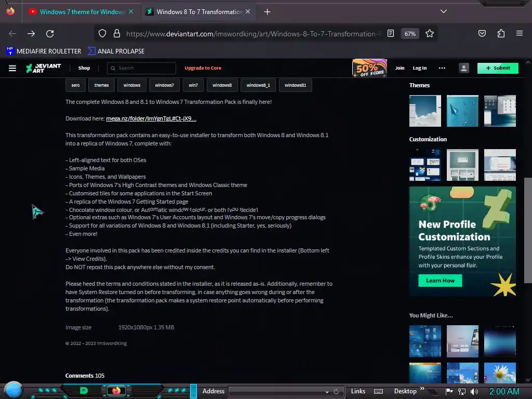Open the 50% off Core promo badge
The width and height of the screenshot is (532, 399).
(369, 68)
